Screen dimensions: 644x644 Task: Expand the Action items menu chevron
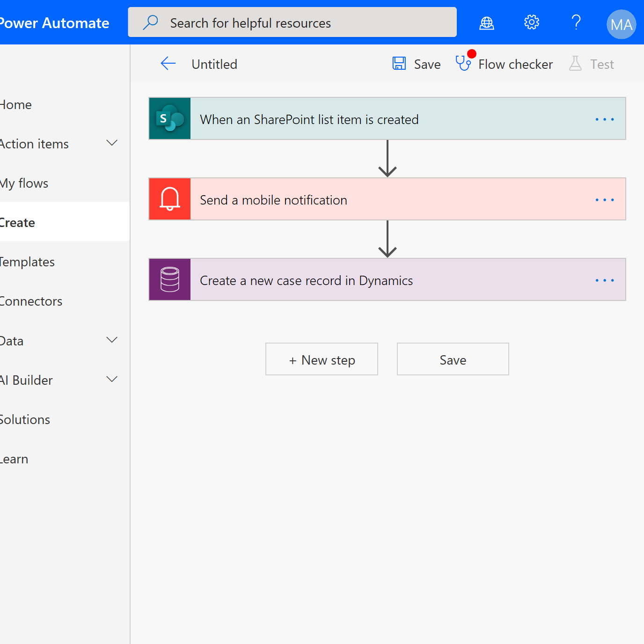coord(112,143)
